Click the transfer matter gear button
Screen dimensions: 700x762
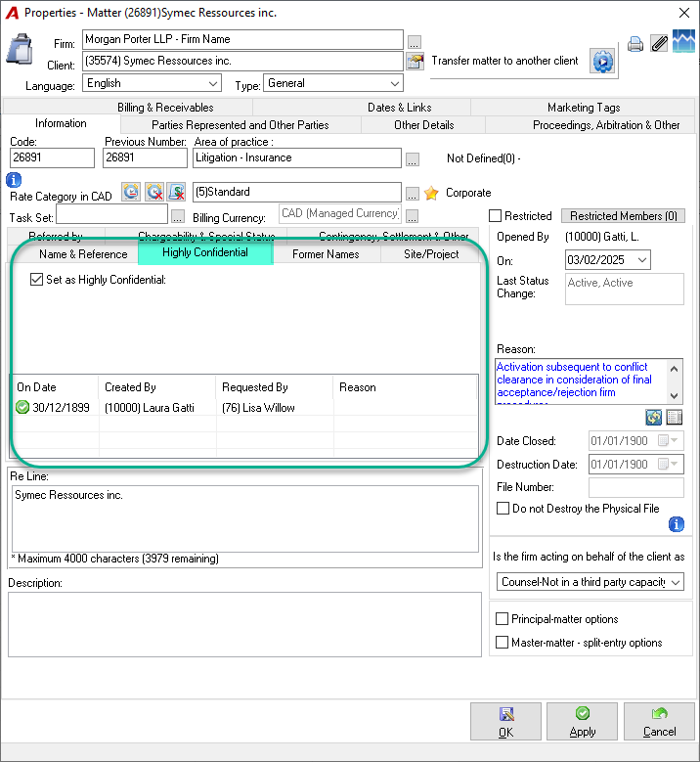point(602,62)
